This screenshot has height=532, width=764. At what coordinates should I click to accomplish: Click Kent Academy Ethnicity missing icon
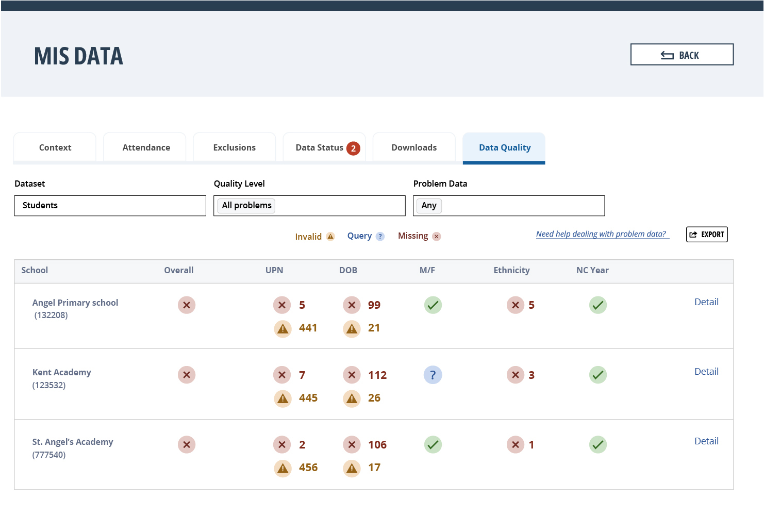516,375
